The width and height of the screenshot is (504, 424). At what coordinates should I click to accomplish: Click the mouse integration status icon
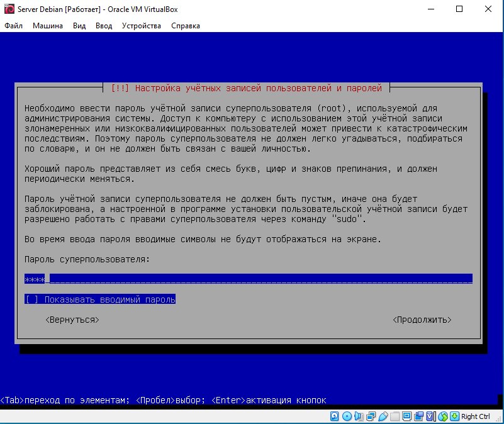pyautogui.click(x=442, y=416)
